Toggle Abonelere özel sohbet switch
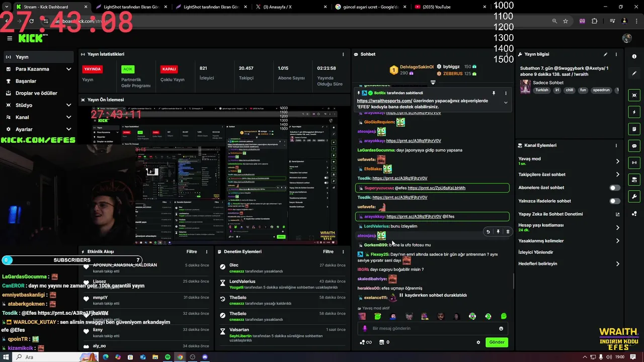This screenshot has height=362, width=644. (x=615, y=188)
